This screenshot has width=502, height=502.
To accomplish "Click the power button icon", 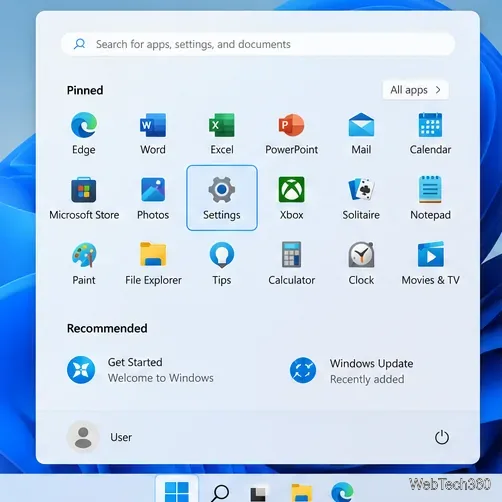I will [x=442, y=437].
